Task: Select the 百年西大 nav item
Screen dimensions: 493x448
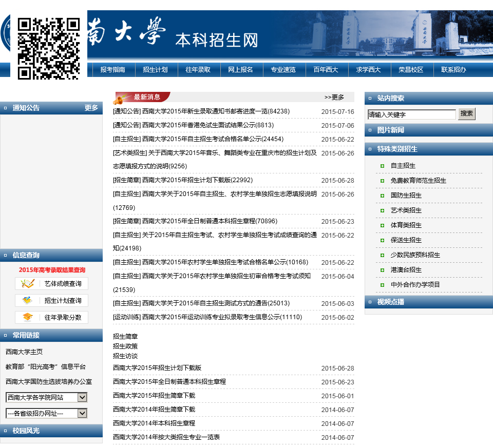Action: click(x=326, y=70)
